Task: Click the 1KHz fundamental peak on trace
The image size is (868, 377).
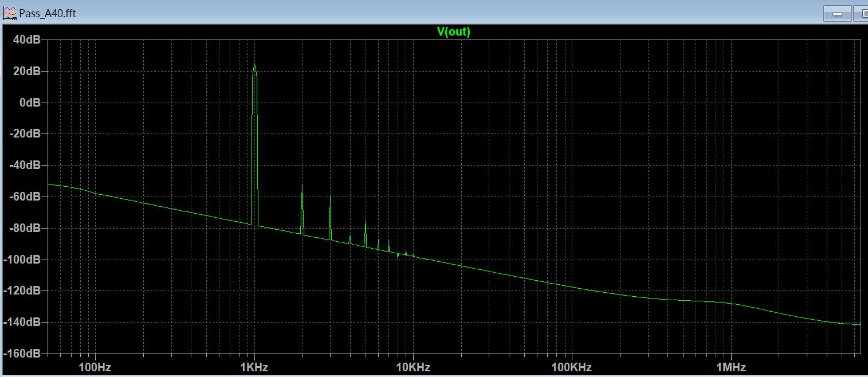Action: (x=254, y=65)
